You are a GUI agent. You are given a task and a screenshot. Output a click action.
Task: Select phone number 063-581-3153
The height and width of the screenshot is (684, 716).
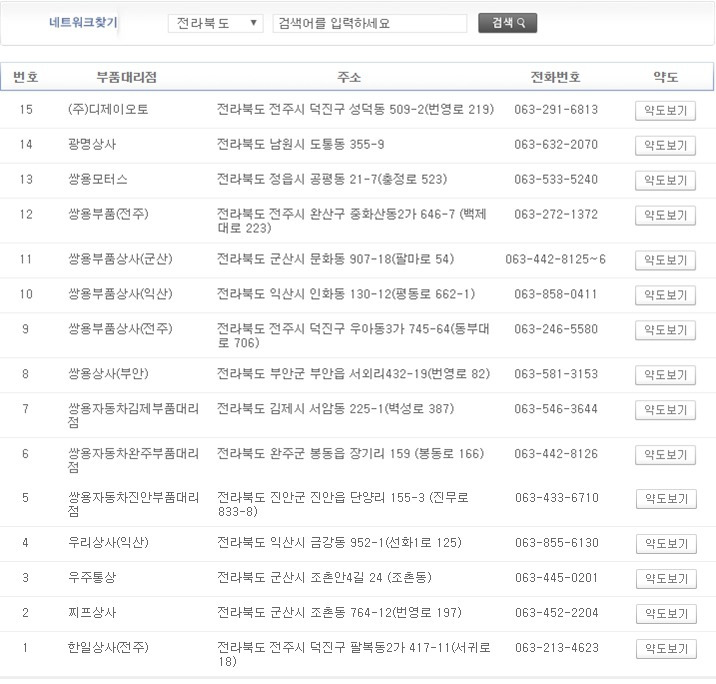556,374
